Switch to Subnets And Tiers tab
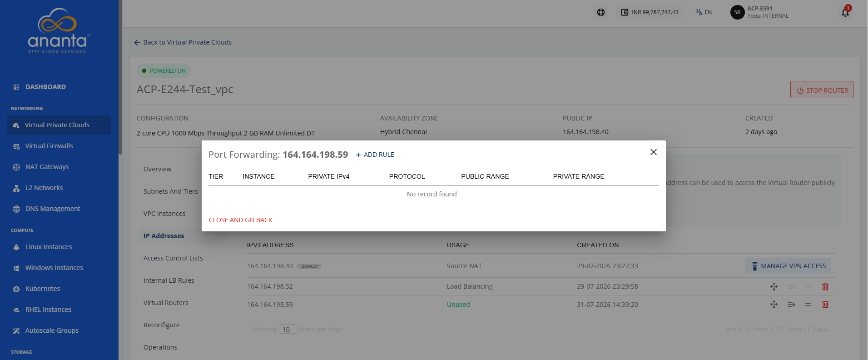 tap(171, 191)
